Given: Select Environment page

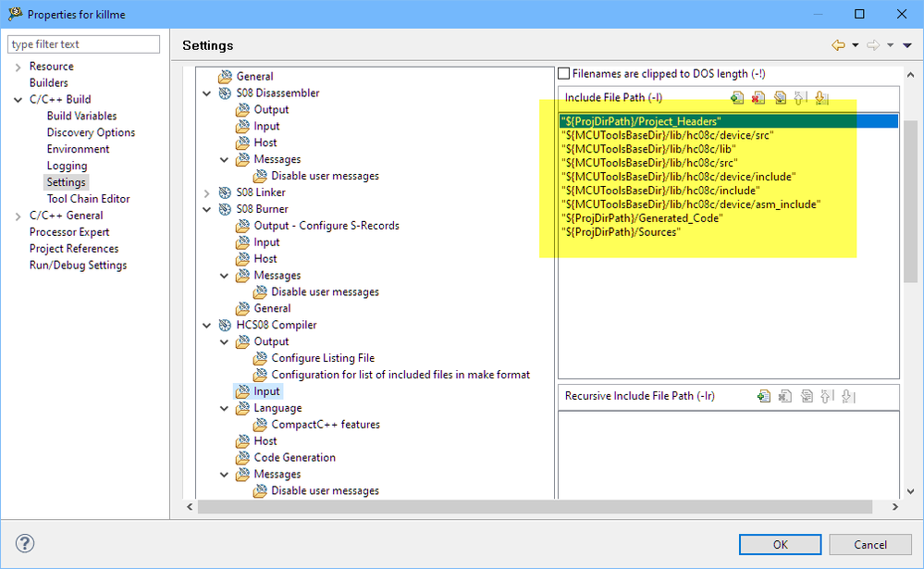Looking at the screenshot, I should (x=78, y=149).
